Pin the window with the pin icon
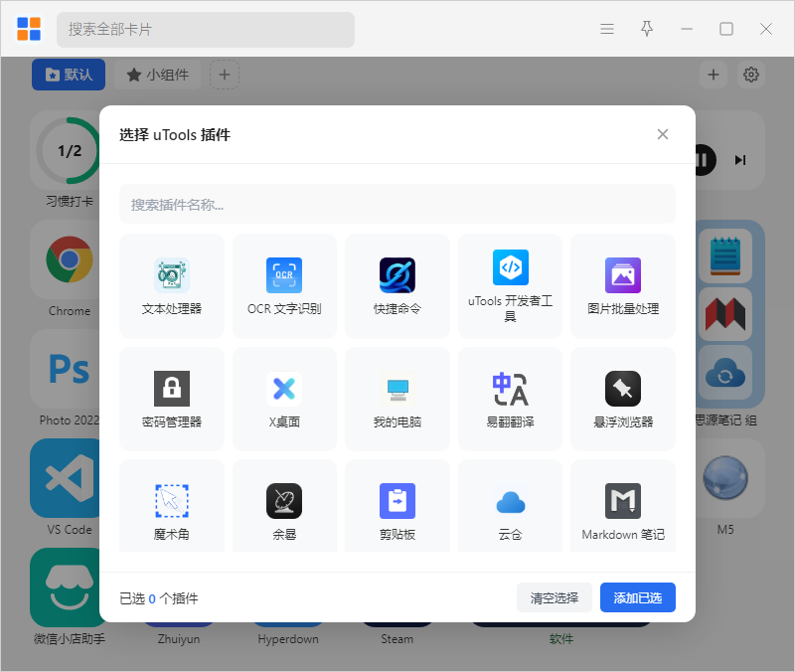Viewport: 795px width, 672px height. pyautogui.click(x=647, y=29)
